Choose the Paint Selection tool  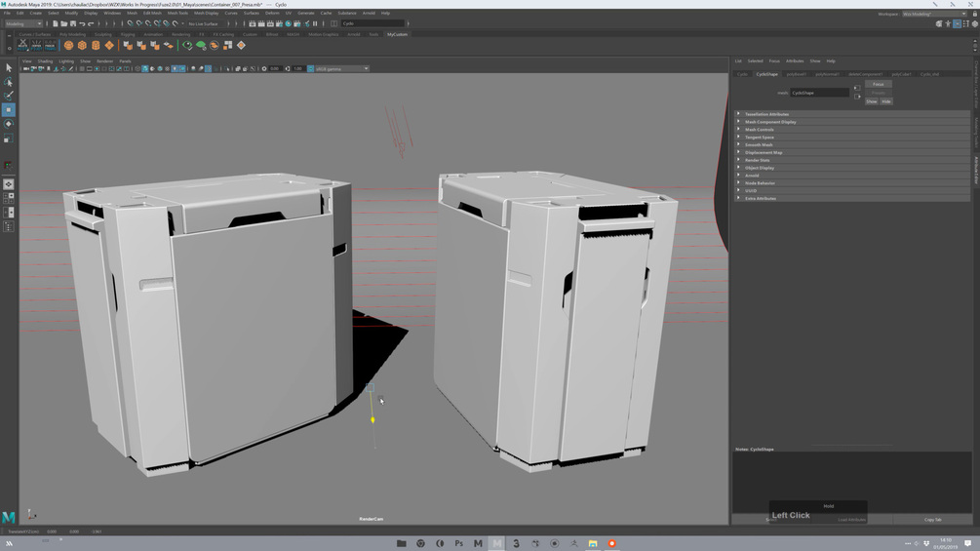pos(9,96)
